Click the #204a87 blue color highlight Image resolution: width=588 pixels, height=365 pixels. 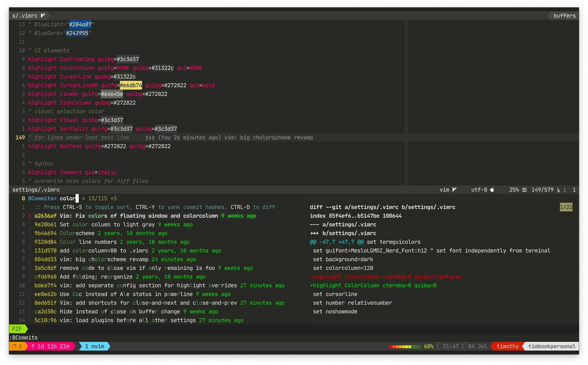click(x=80, y=24)
